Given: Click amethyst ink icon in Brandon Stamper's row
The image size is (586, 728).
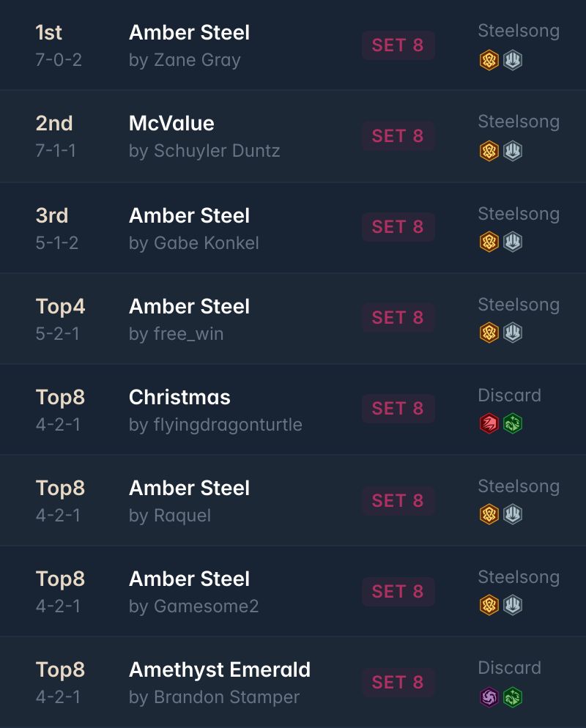Looking at the screenshot, I should point(489,697).
